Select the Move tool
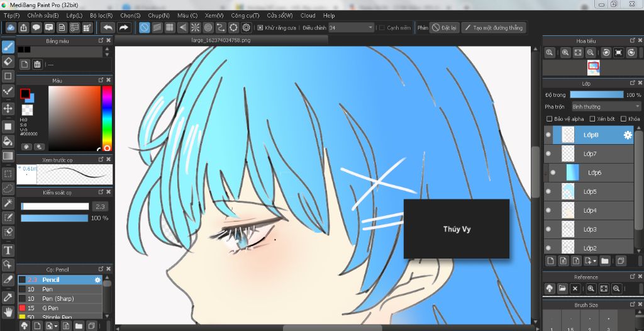This screenshot has height=331, width=644. pyautogui.click(x=8, y=109)
